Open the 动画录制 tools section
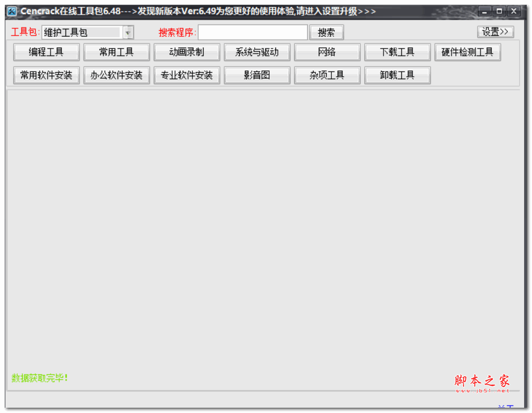Viewport: 532px width, 413px height. (187, 52)
